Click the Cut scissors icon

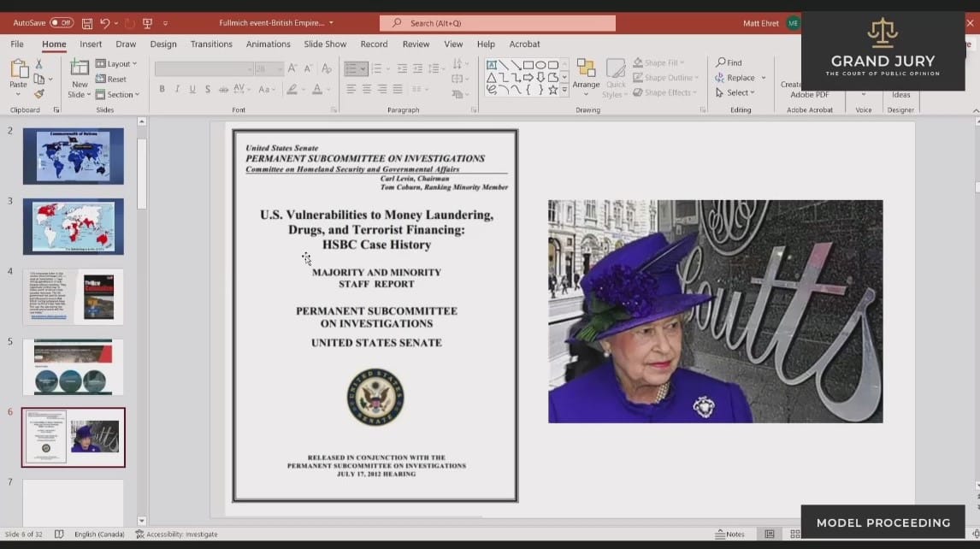(38, 64)
